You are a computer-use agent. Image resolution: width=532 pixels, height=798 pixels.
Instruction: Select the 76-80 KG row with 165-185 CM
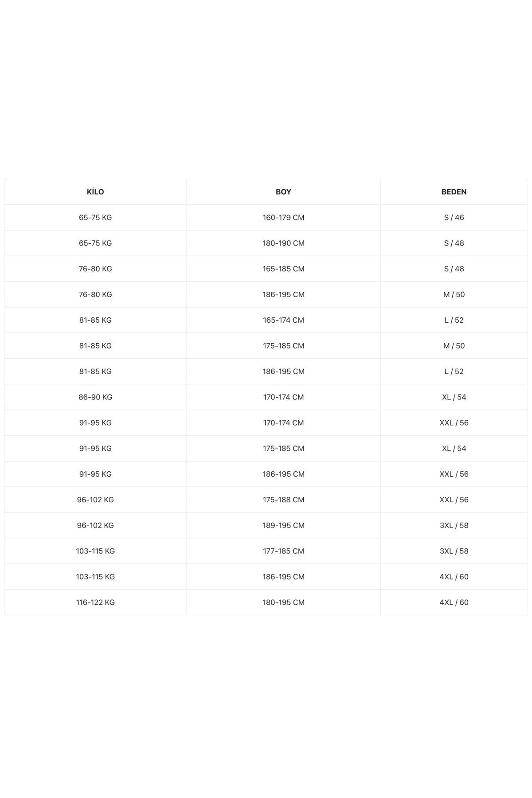click(266, 269)
